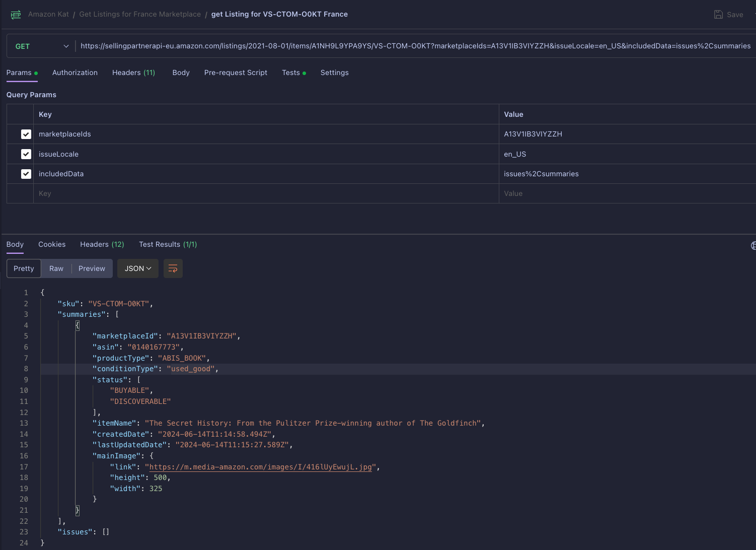Click the "DISCOVERABLE" status entry

coord(140,401)
